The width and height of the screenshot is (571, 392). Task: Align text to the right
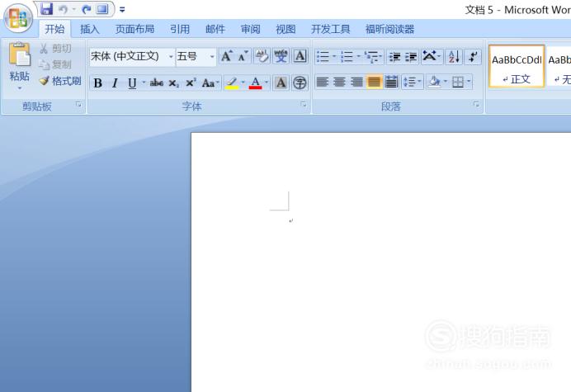[x=356, y=82]
